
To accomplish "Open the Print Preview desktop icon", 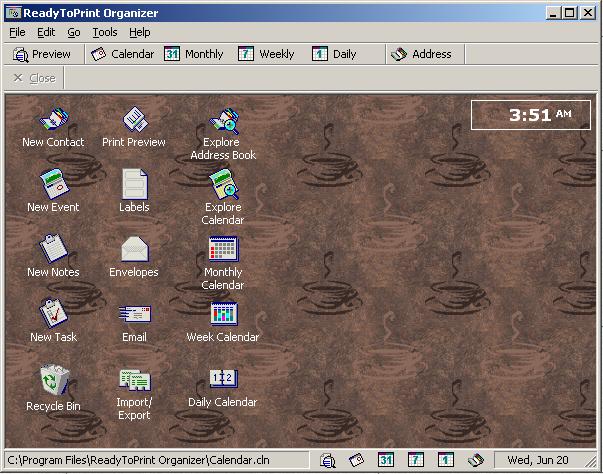I will 134,128.
